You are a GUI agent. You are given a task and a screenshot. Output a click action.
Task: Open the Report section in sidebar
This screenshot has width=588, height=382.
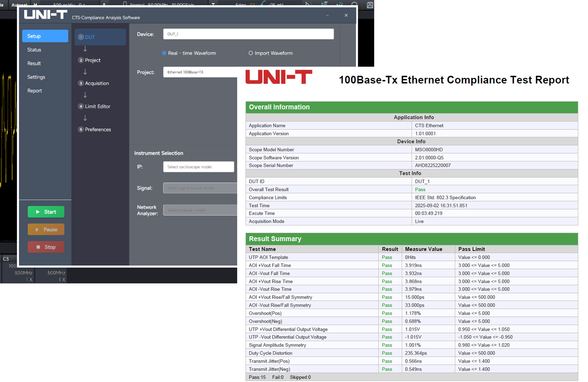coord(35,91)
